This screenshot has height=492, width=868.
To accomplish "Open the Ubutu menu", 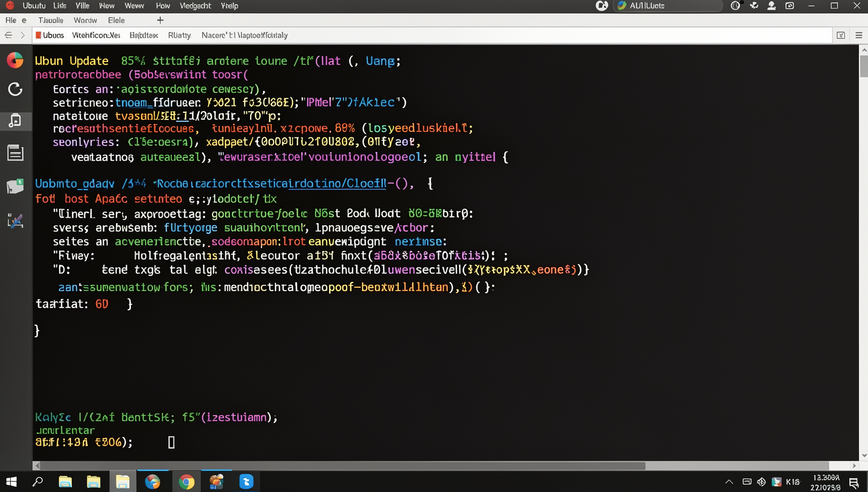I will coord(34,5).
